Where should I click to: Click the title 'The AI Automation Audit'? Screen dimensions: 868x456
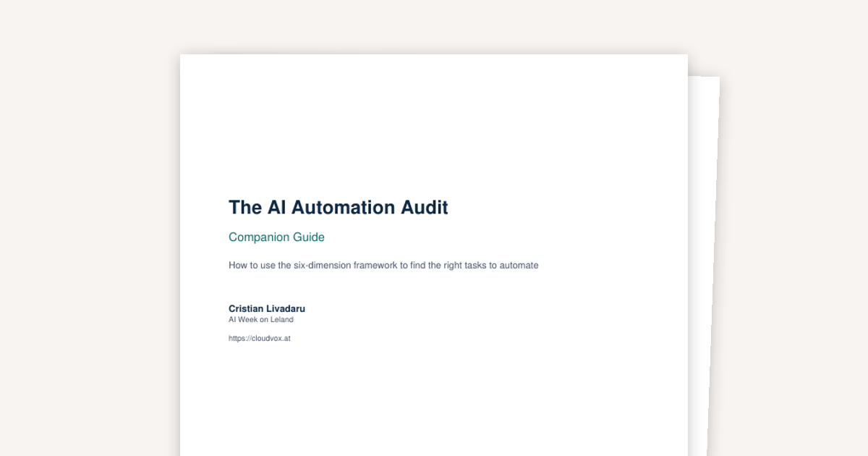click(339, 208)
